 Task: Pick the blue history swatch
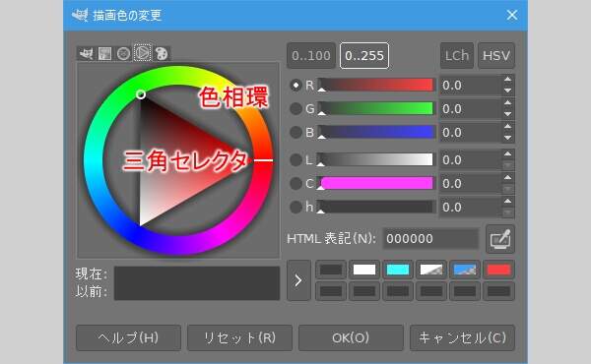[465, 270]
